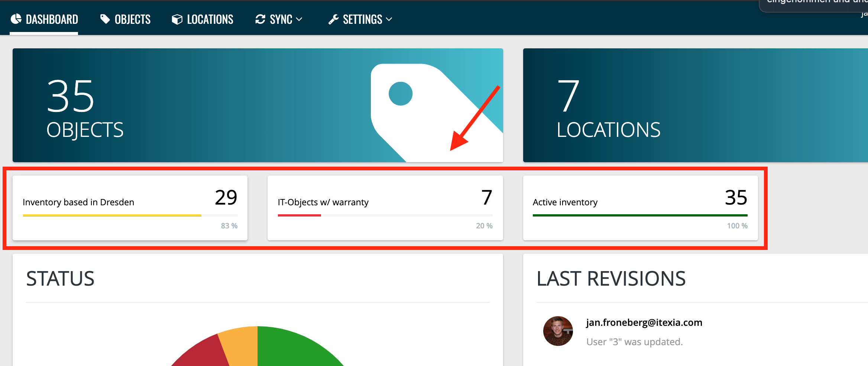This screenshot has height=366, width=868.
Task: Open the IT-Objects w/ warranty widget
Action: (385, 208)
